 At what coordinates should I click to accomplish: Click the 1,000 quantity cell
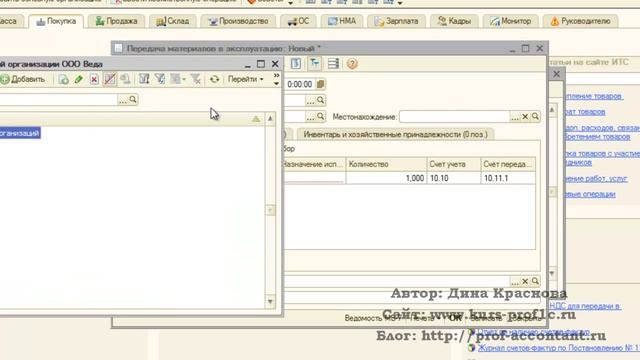[x=387, y=178]
